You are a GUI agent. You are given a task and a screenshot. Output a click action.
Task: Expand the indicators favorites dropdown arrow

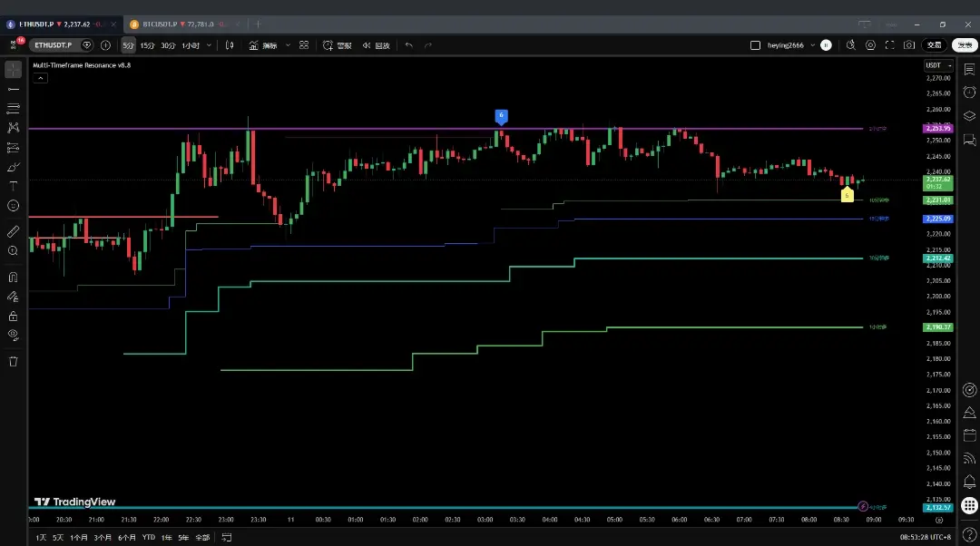coord(288,45)
